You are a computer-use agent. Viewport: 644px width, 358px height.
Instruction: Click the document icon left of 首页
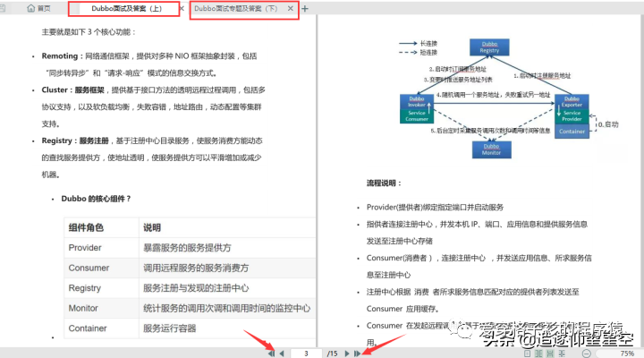tap(3, 8)
